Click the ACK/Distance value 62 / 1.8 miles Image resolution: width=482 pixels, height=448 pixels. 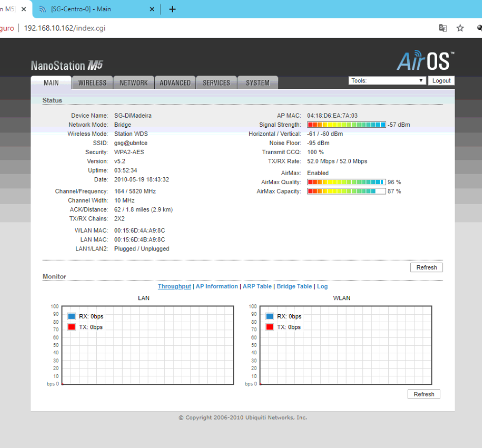click(143, 210)
